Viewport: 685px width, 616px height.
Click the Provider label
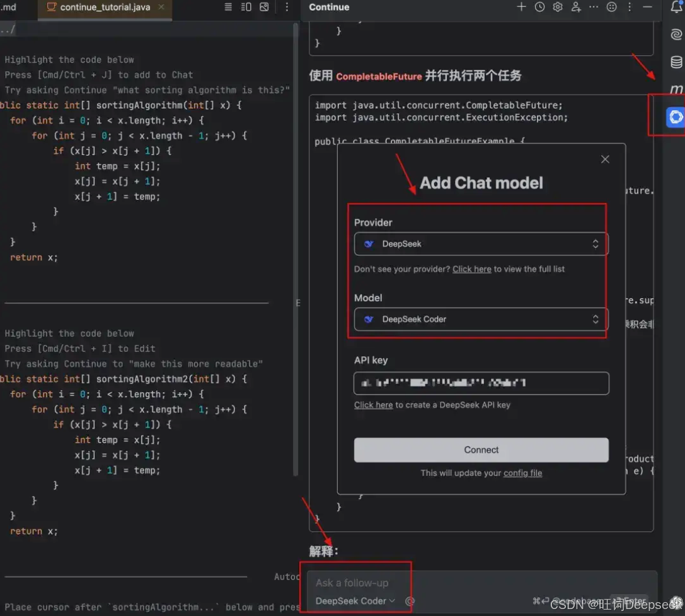[373, 223]
